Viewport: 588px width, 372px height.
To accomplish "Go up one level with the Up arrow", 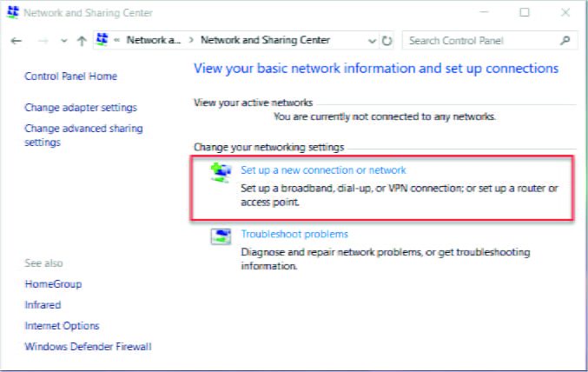I will [82, 41].
